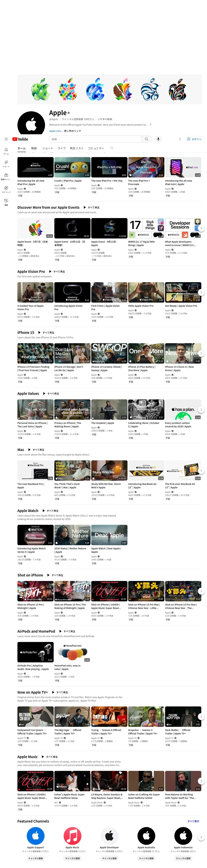Show more Apple Events videos with next arrow
The width and height of the screenshot is (207, 868).
(x=201, y=228)
